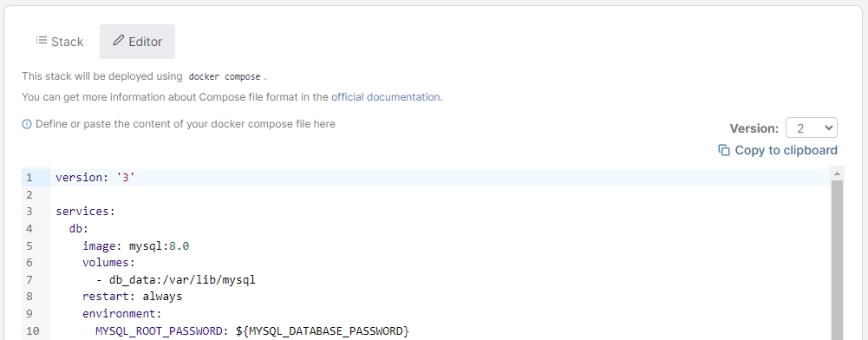Click the copy icon beside clipboard text

point(723,150)
